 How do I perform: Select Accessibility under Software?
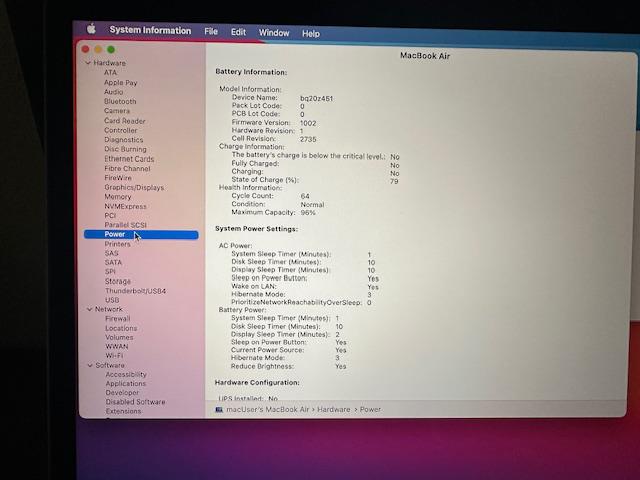tap(126, 374)
